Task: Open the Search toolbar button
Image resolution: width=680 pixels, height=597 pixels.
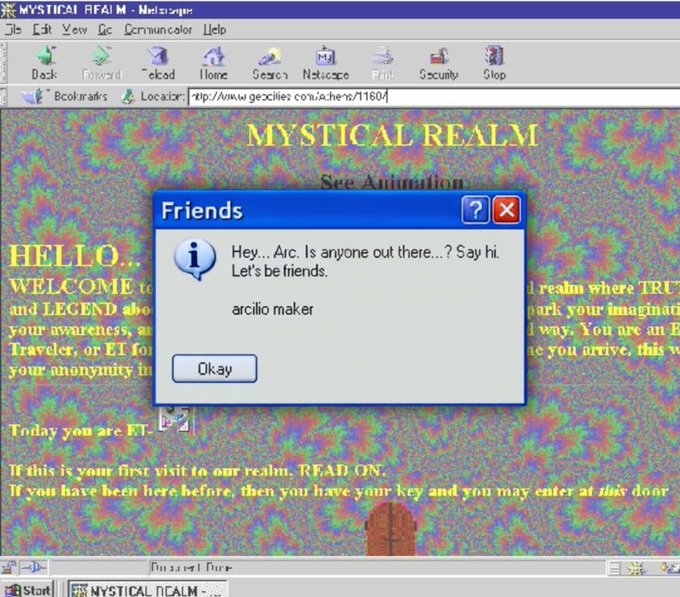Action: [270, 63]
